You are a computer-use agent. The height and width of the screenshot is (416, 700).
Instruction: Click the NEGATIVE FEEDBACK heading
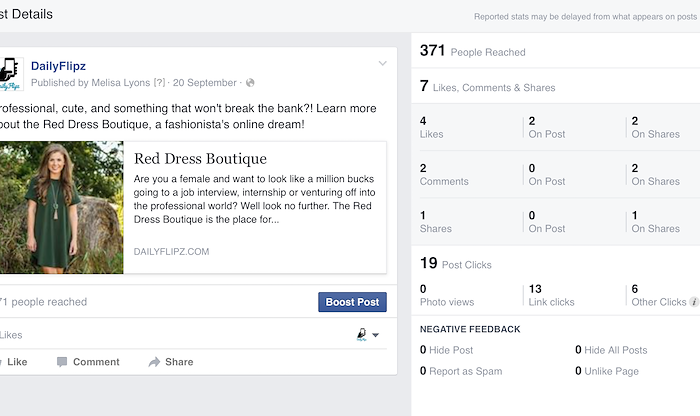click(x=470, y=329)
